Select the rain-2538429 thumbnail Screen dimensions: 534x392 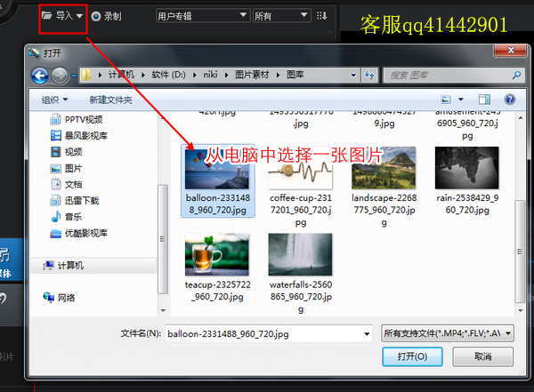click(467, 168)
